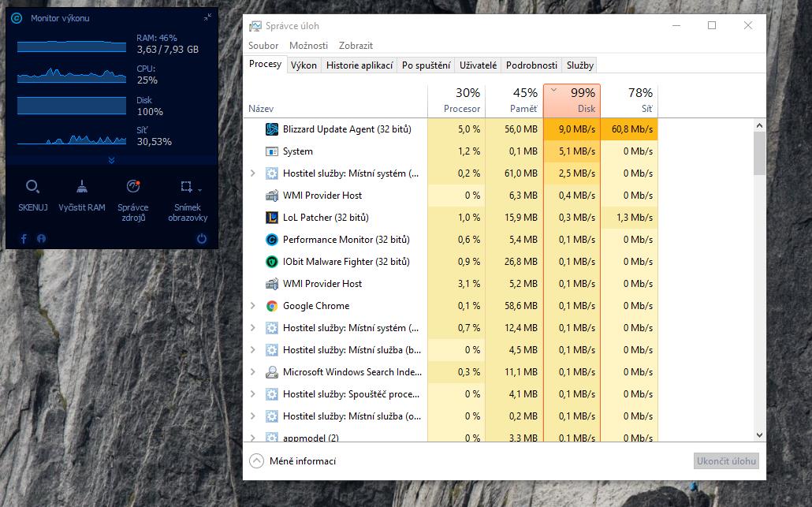The width and height of the screenshot is (812, 507).
Task: Click the power icon in Monitor výkonu
Action: click(202, 238)
